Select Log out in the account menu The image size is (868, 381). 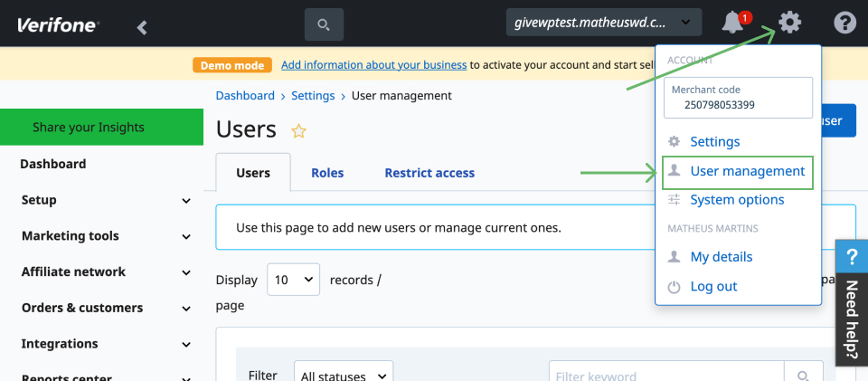pyautogui.click(x=713, y=286)
